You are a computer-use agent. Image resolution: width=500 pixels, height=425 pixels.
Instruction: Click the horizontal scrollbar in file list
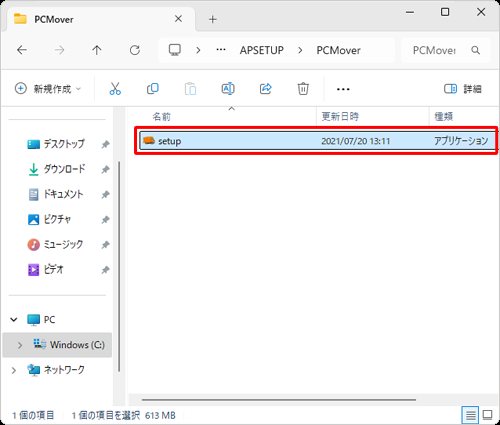tap(279, 400)
